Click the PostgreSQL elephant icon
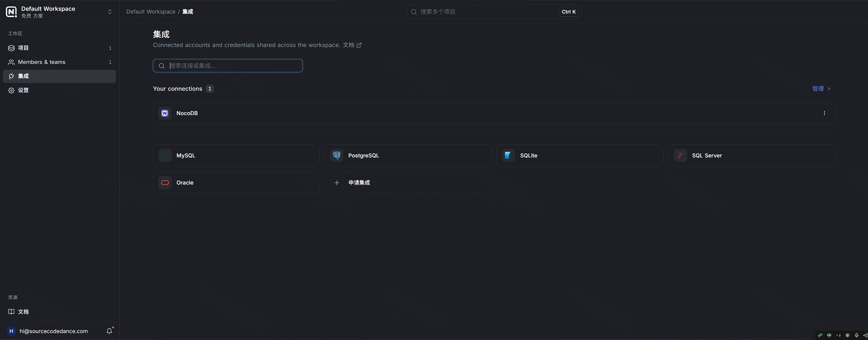Screen dimensions: 868x340 pyautogui.click(x=337, y=155)
